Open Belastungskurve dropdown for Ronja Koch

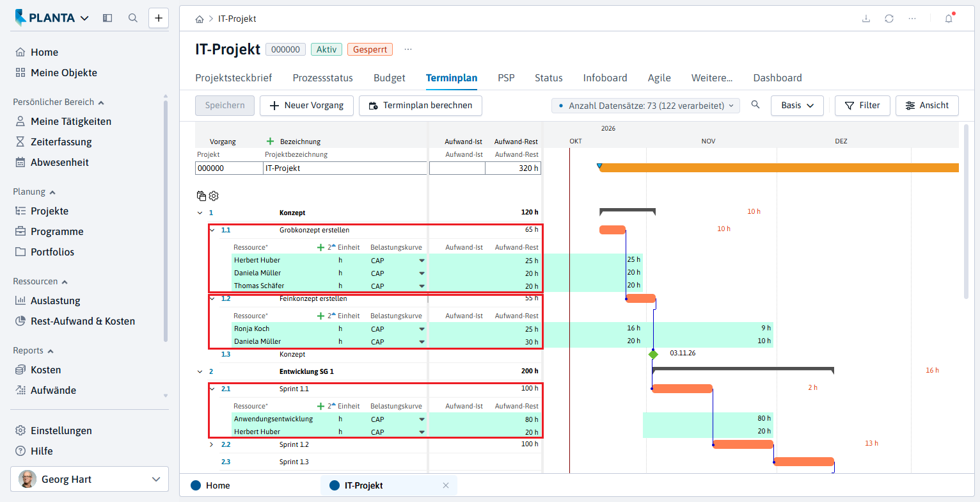tap(422, 329)
